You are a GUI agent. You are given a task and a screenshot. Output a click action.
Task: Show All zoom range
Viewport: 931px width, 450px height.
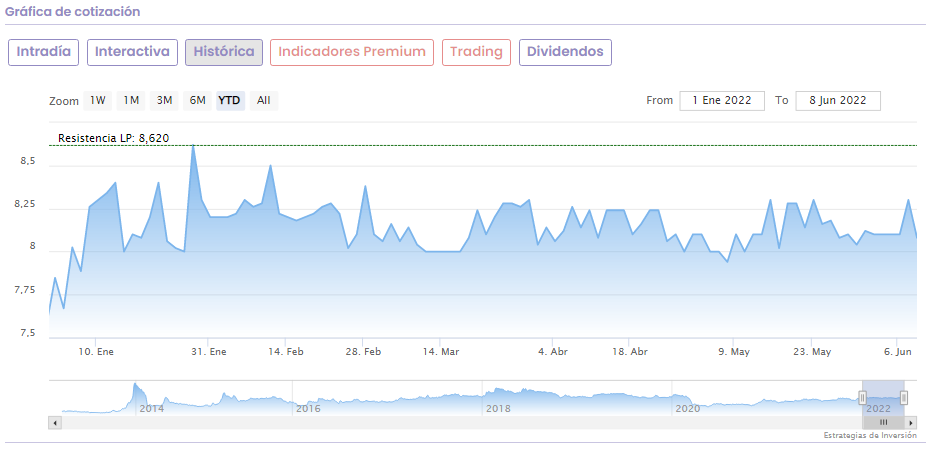pyautogui.click(x=264, y=101)
